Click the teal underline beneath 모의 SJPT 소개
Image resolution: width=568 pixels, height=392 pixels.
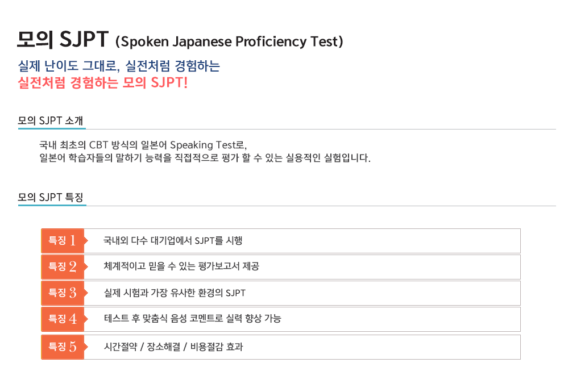click(x=52, y=128)
